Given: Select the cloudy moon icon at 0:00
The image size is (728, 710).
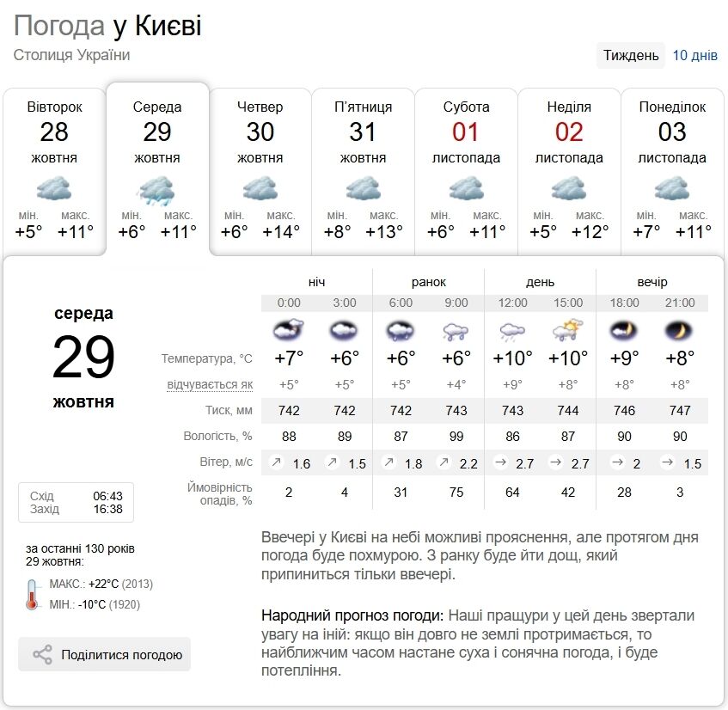Looking at the screenshot, I should point(288,329).
